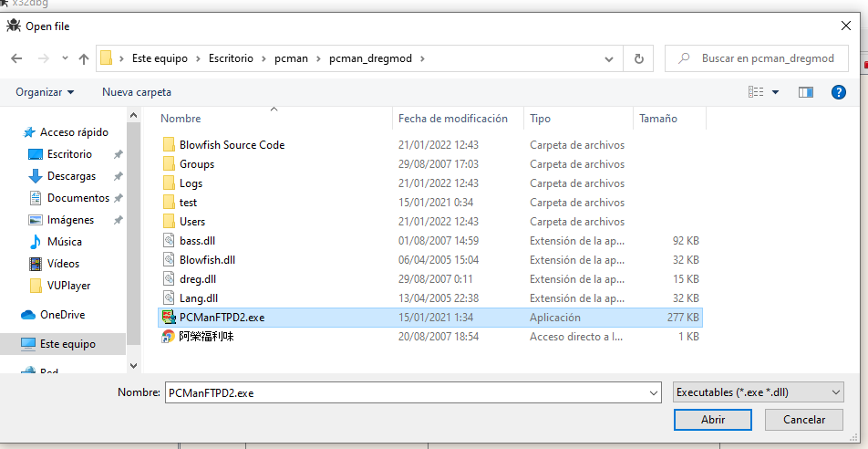The width and height of the screenshot is (868, 449).
Task: Open the filename history dropdown arrow
Action: click(655, 392)
